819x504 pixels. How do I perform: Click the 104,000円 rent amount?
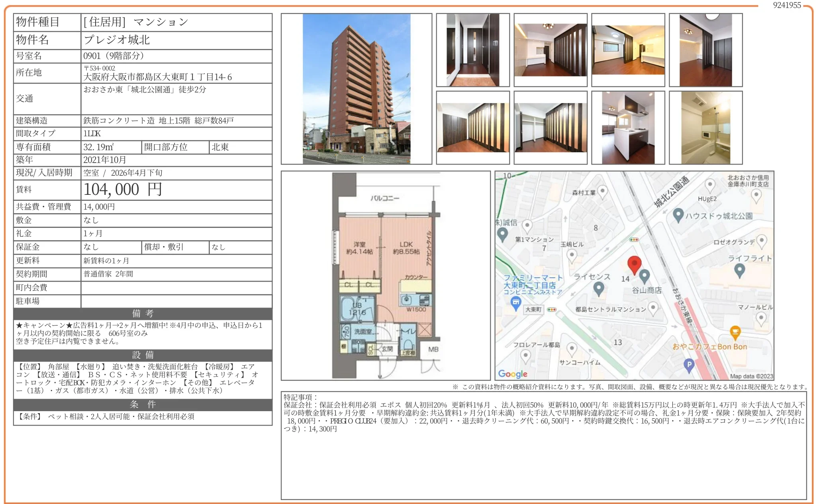[x=123, y=190]
